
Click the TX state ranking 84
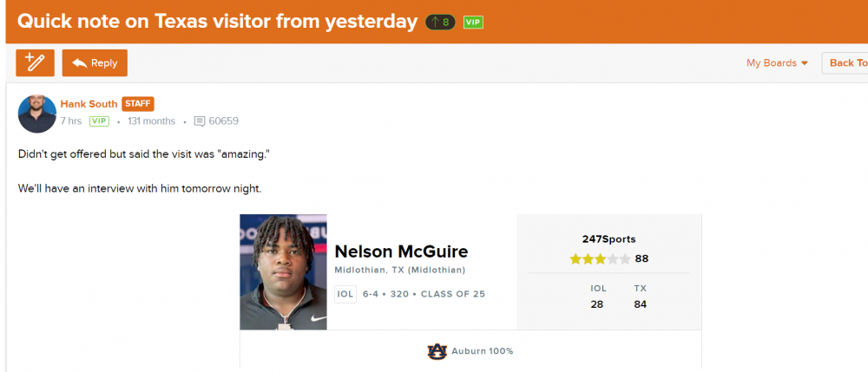coord(641,304)
